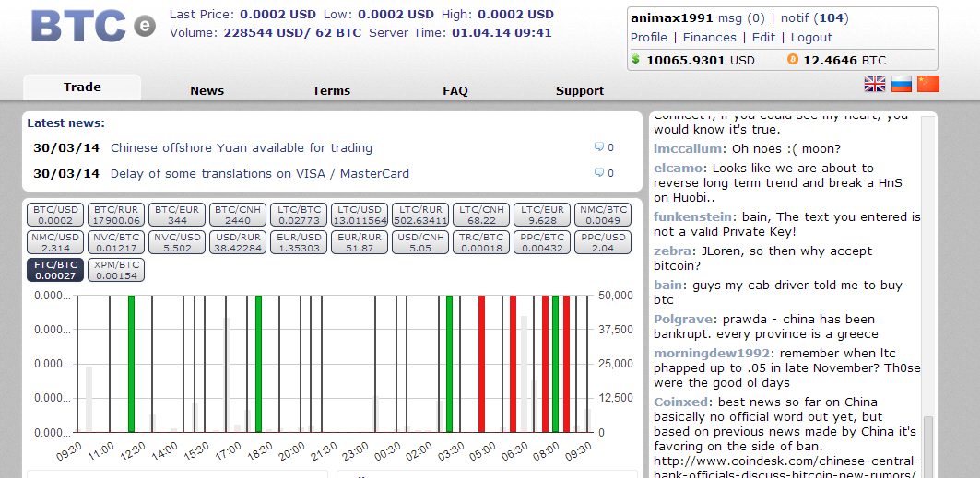Switch to Chinese language flag
Image resolution: width=980 pixels, height=478 pixels.
click(928, 84)
